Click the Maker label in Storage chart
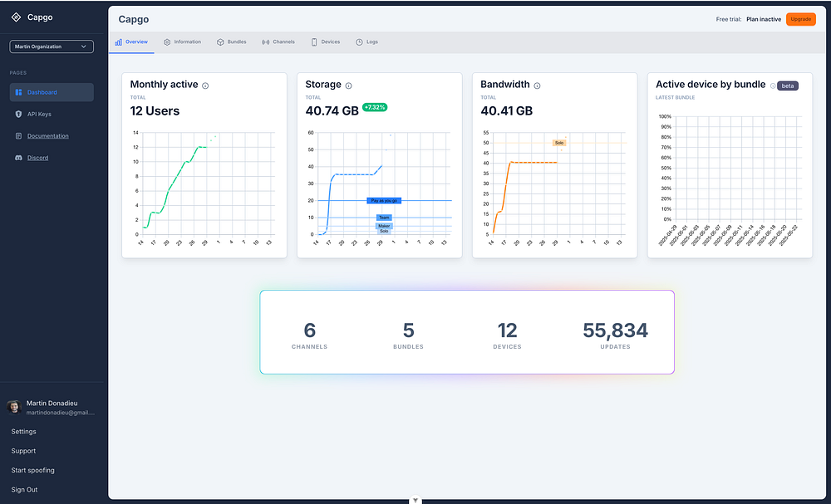Screen dimensions: 831x504 click(x=384, y=226)
